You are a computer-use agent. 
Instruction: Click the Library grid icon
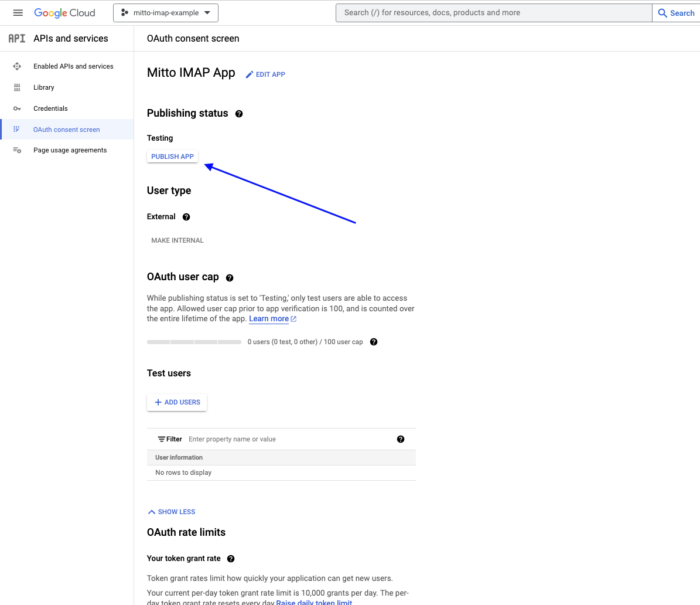pyautogui.click(x=17, y=87)
